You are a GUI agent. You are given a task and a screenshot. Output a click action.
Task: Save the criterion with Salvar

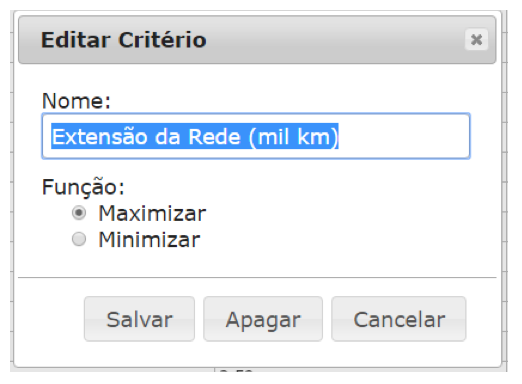[139, 319]
